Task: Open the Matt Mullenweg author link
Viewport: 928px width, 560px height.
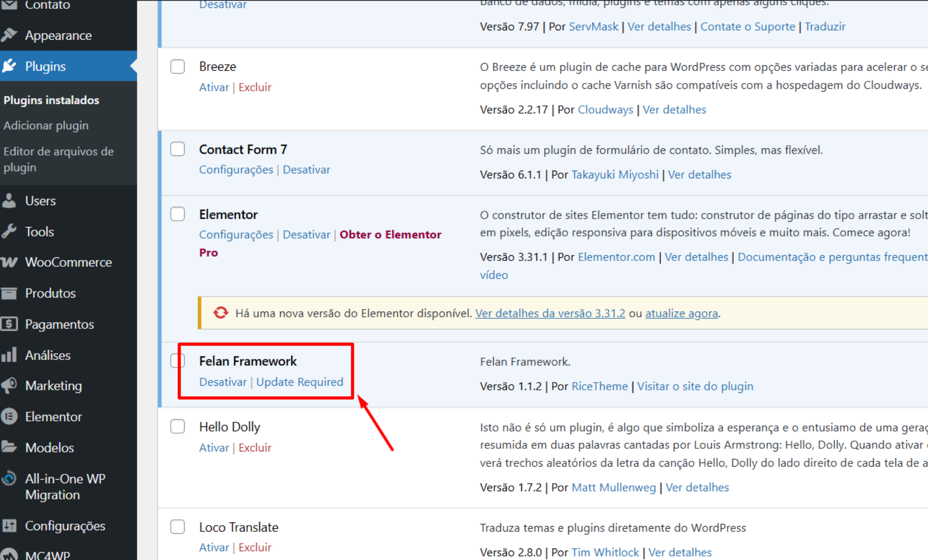Action: pyautogui.click(x=614, y=487)
